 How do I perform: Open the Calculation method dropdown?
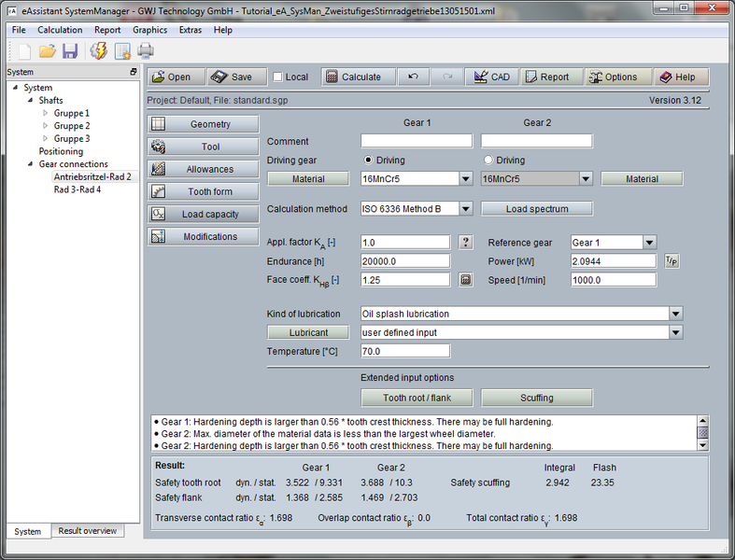[465, 209]
